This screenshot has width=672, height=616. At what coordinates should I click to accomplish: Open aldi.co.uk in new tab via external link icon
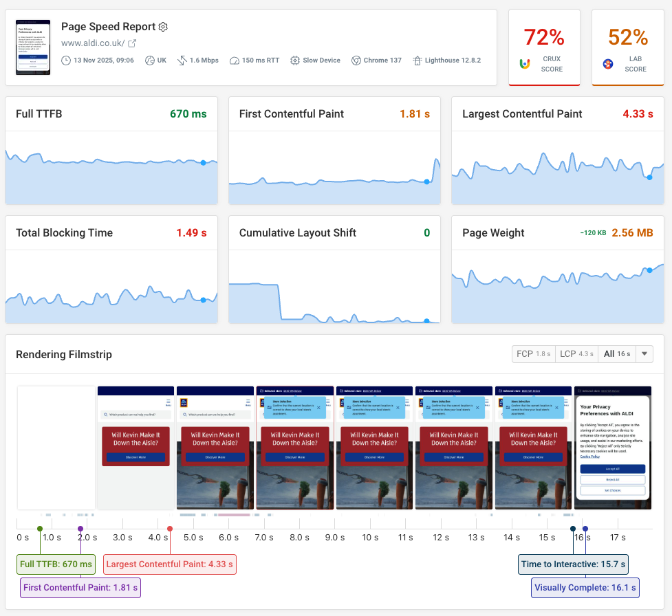click(x=132, y=43)
